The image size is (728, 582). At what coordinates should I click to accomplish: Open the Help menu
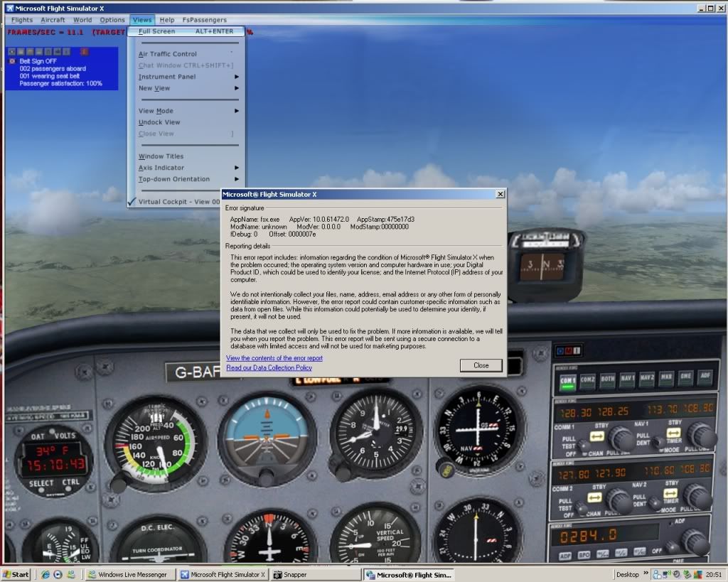[166, 20]
